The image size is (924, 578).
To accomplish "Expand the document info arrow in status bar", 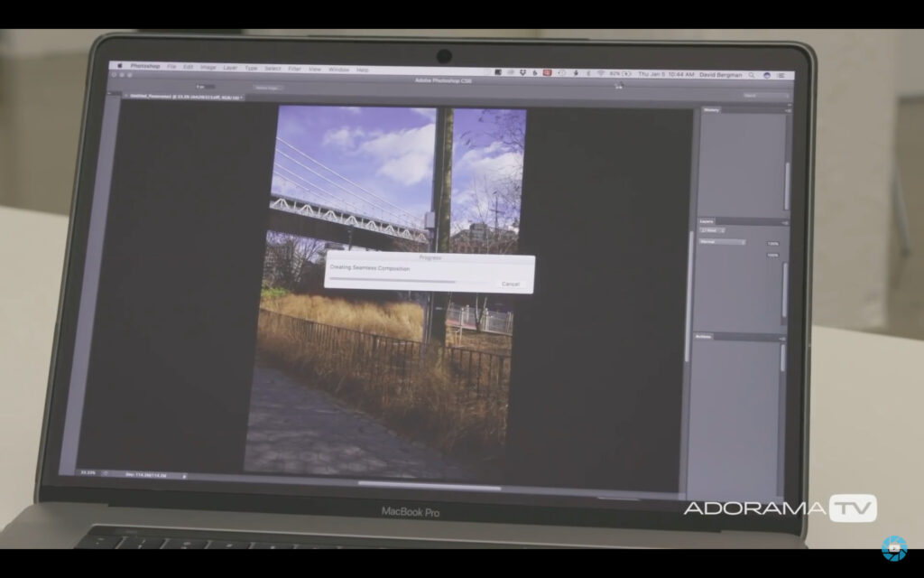I will click(x=185, y=475).
